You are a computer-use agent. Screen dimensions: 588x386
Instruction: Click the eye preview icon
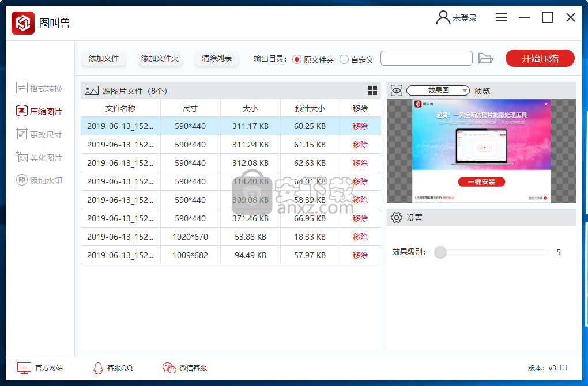tap(397, 90)
